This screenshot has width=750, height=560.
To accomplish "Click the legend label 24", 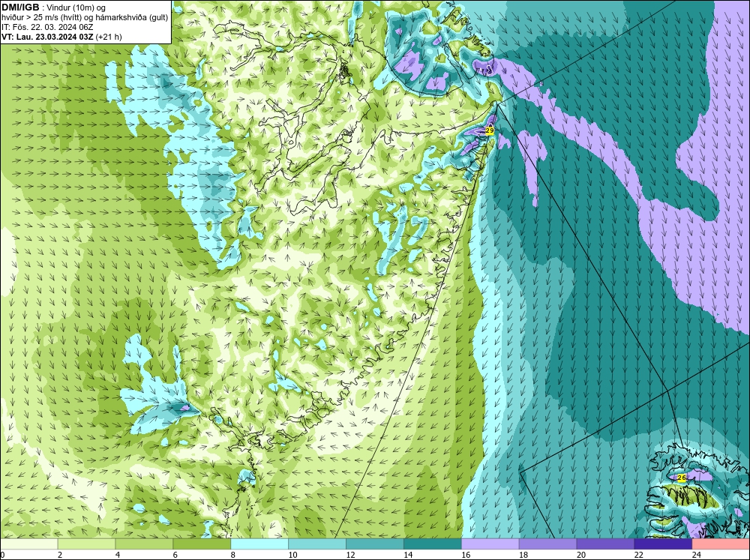I will point(697,555).
